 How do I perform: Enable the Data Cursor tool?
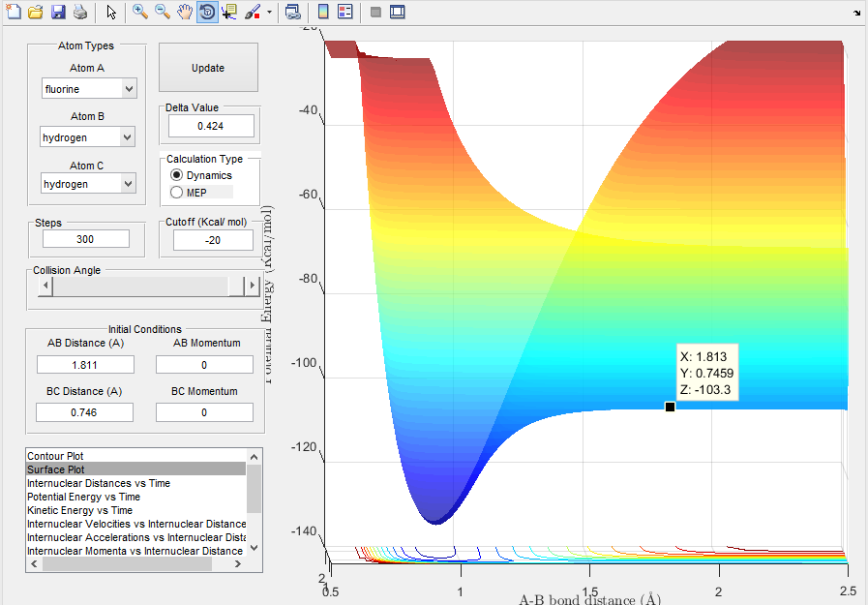point(229,13)
